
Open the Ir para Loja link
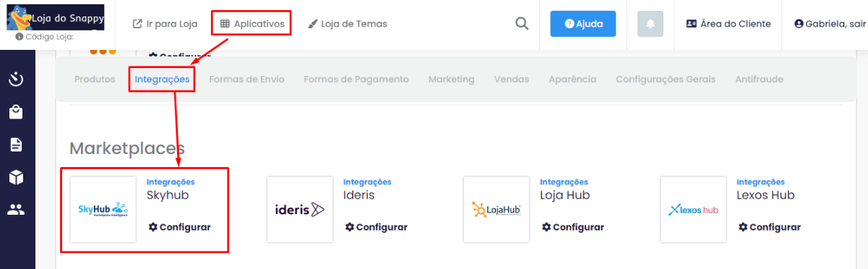165,24
